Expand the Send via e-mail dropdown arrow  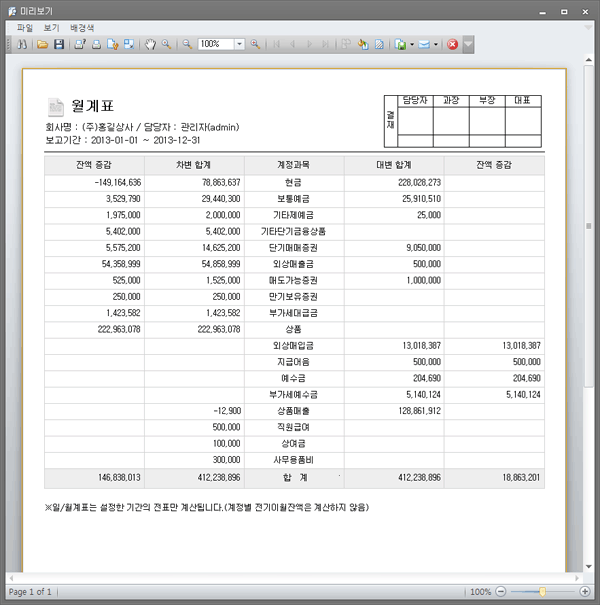point(435,45)
